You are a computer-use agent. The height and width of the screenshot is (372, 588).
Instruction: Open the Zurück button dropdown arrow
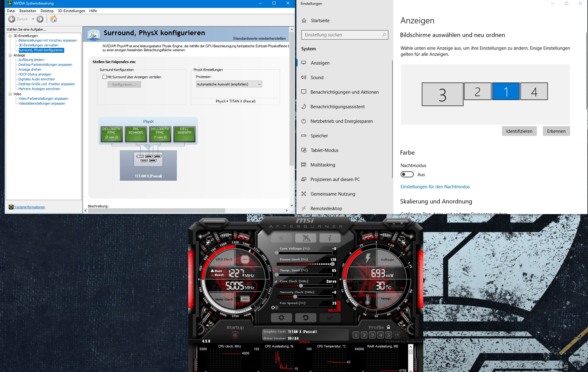(33, 19)
